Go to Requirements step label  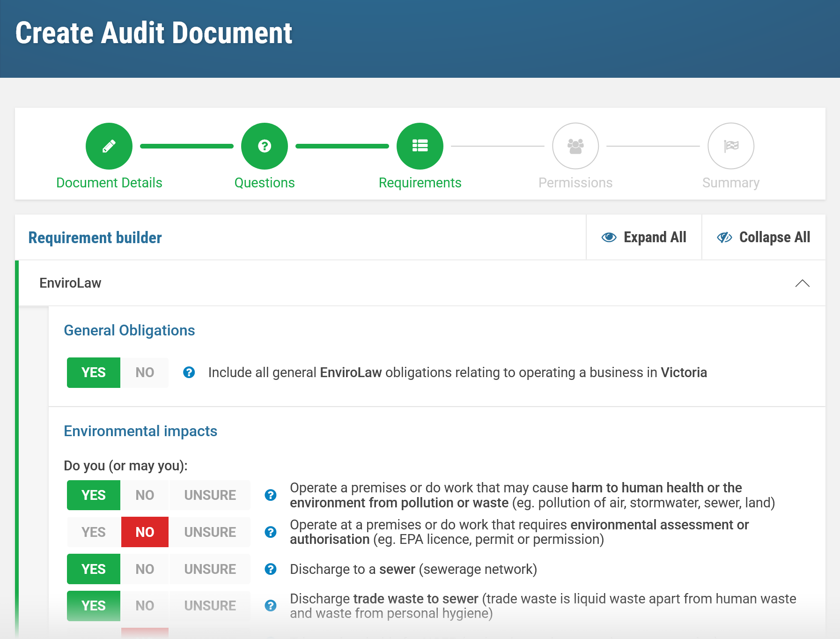420,183
